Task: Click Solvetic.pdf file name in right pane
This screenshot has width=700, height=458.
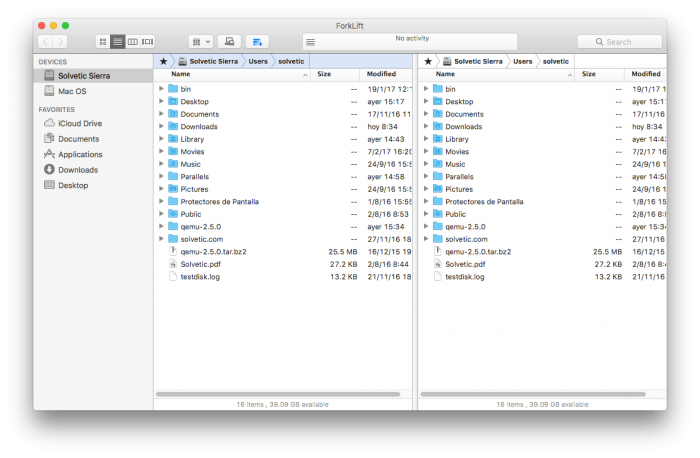Action: tap(465, 264)
